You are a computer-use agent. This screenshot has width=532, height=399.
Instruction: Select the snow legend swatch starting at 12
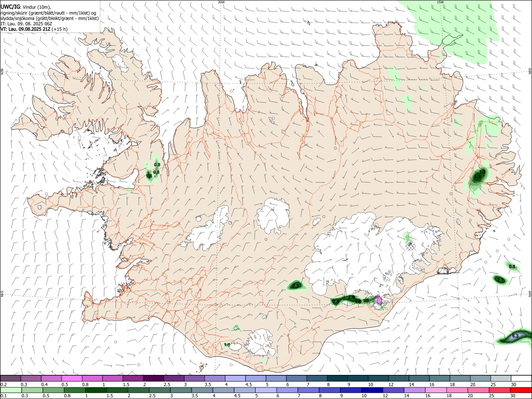point(399,378)
